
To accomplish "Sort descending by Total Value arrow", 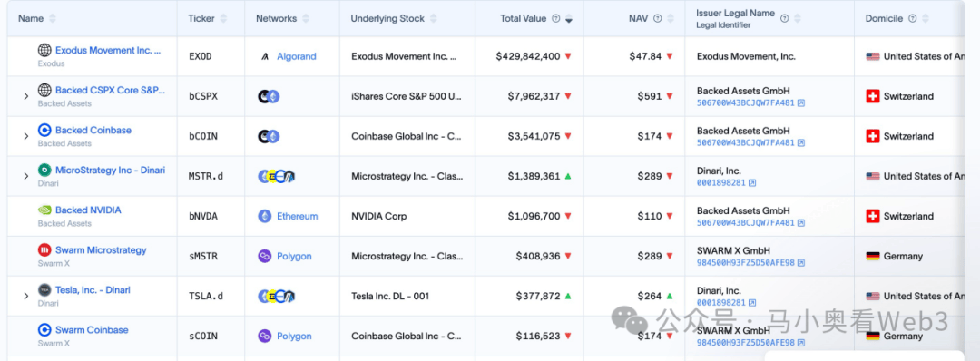I will 569,19.
